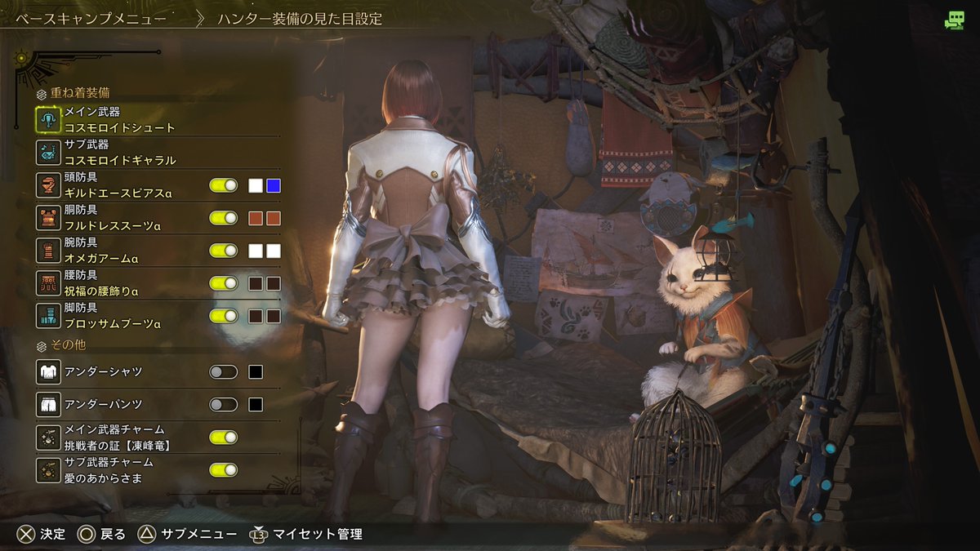Select the メイン武器 bowgun icon
This screenshot has height=551, width=980.
coord(49,120)
